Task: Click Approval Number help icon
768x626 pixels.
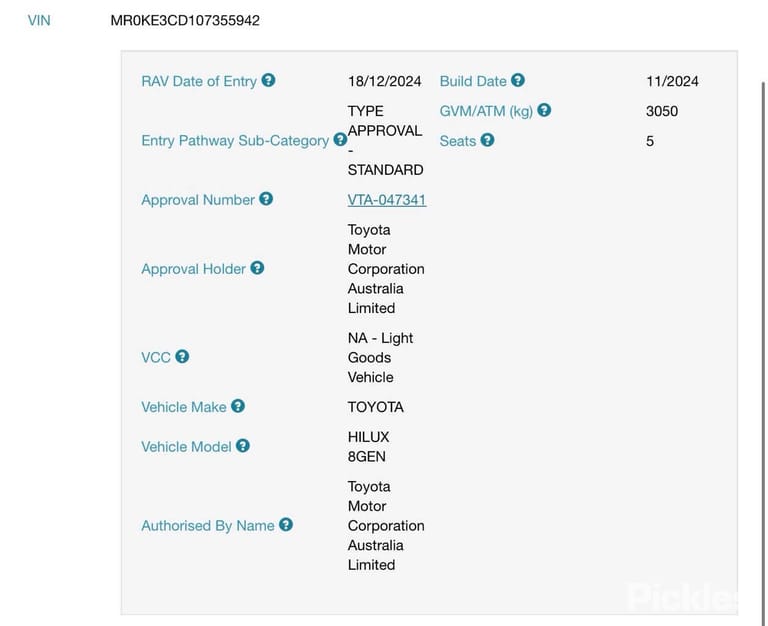Action: 266,199
